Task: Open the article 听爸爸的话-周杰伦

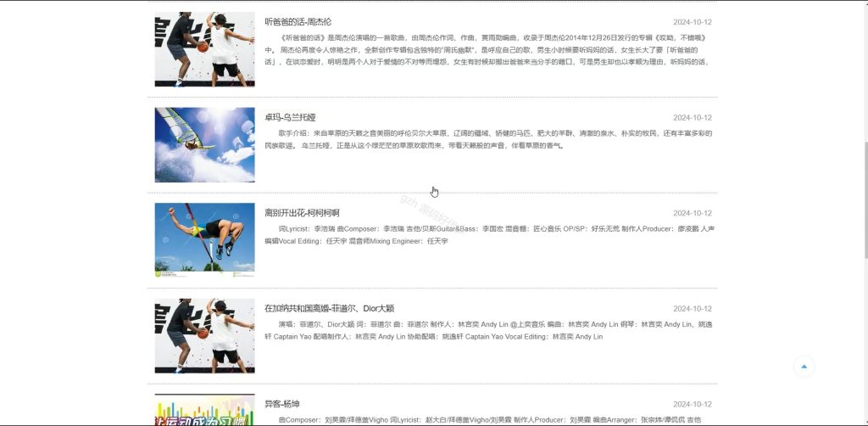Action: [298, 22]
